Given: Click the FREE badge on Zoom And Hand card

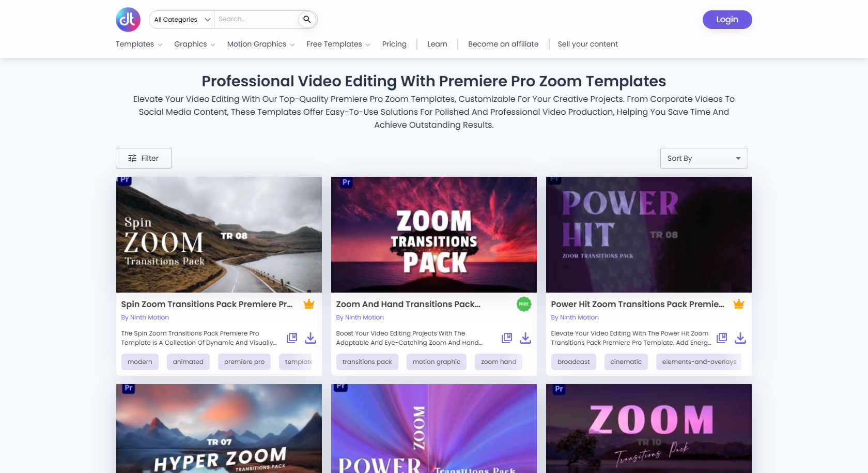Looking at the screenshot, I should click(524, 304).
